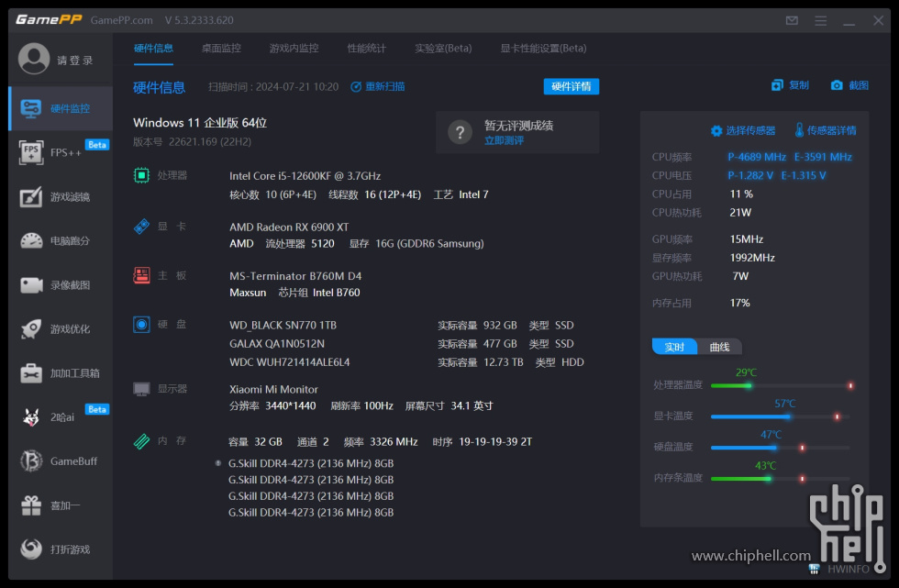
Task: Select the 实时 view toggle
Action: click(x=674, y=347)
